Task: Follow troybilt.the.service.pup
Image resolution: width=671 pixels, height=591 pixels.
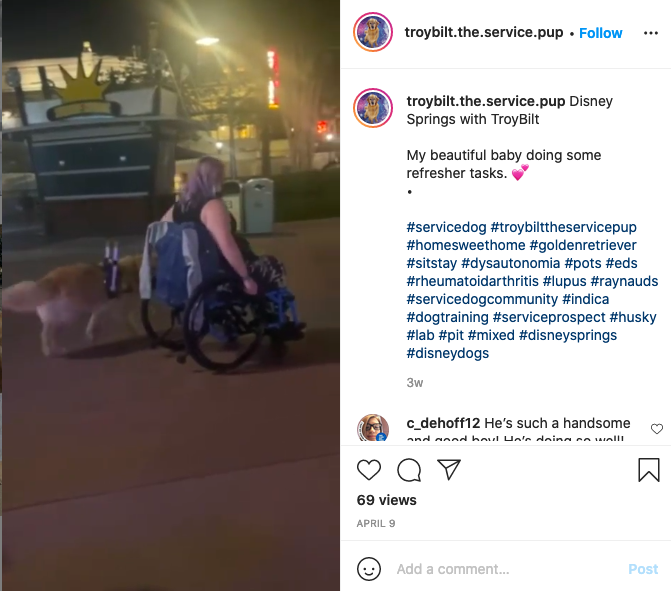Action: 600,33
